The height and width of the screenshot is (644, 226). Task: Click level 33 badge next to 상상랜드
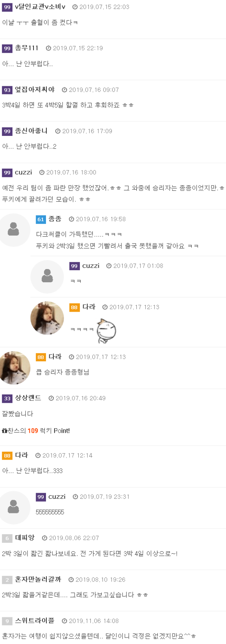click(x=7, y=399)
